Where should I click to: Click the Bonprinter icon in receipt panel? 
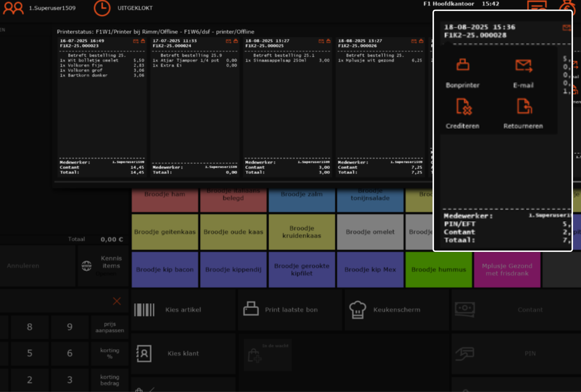462,65
